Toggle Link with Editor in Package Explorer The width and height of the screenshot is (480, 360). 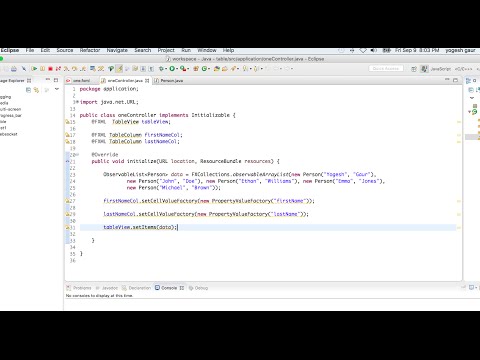(x=36, y=90)
